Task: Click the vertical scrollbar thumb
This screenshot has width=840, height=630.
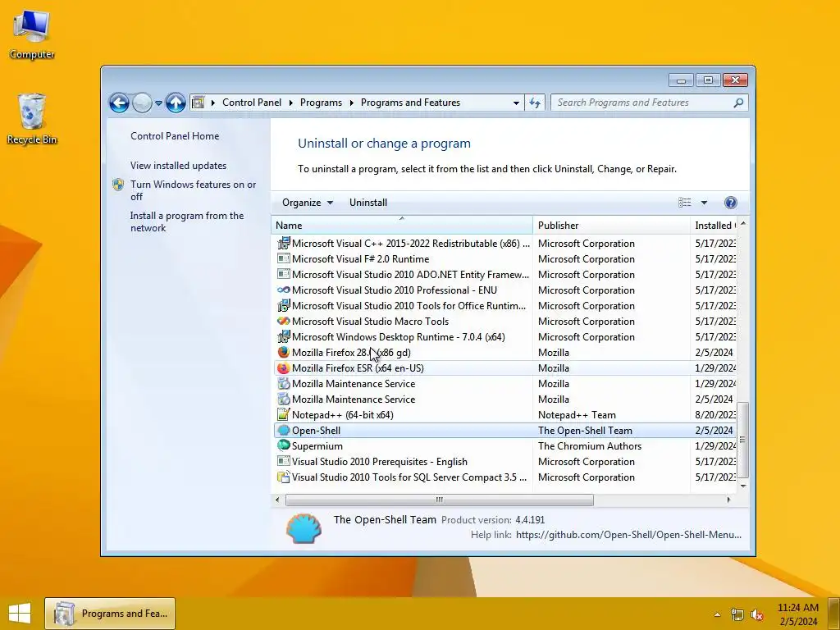Action: 742,440
